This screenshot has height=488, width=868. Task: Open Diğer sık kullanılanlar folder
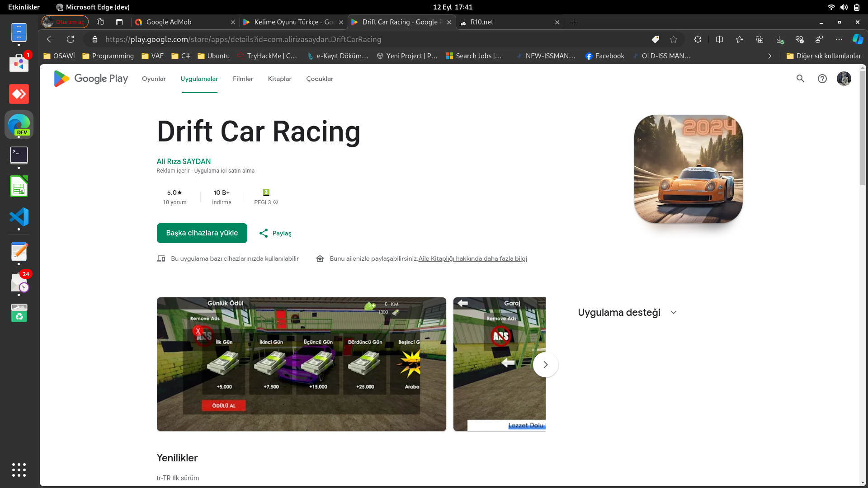[824, 56]
